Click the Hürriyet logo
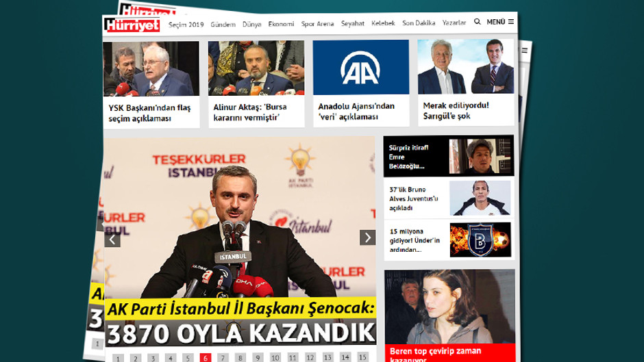The image size is (644, 362). click(x=133, y=25)
